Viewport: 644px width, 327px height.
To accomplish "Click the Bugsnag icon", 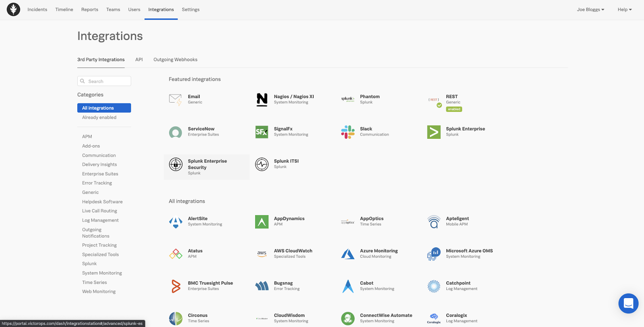I will tap(262, 286).
